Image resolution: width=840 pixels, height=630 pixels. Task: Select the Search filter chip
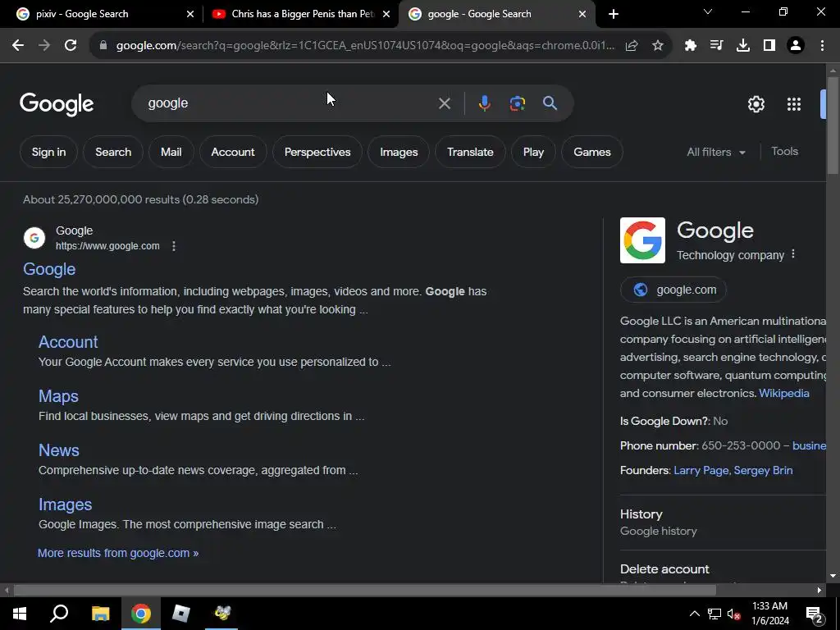point(113,152)
